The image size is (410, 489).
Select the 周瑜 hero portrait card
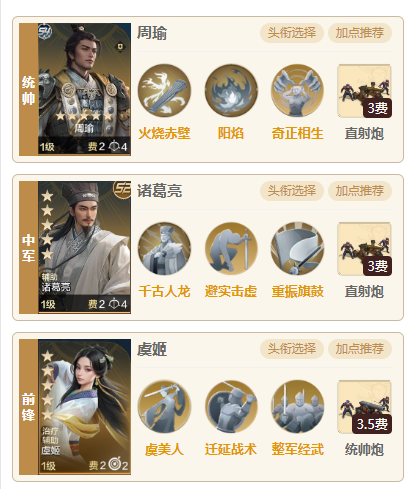pos(84,89)
